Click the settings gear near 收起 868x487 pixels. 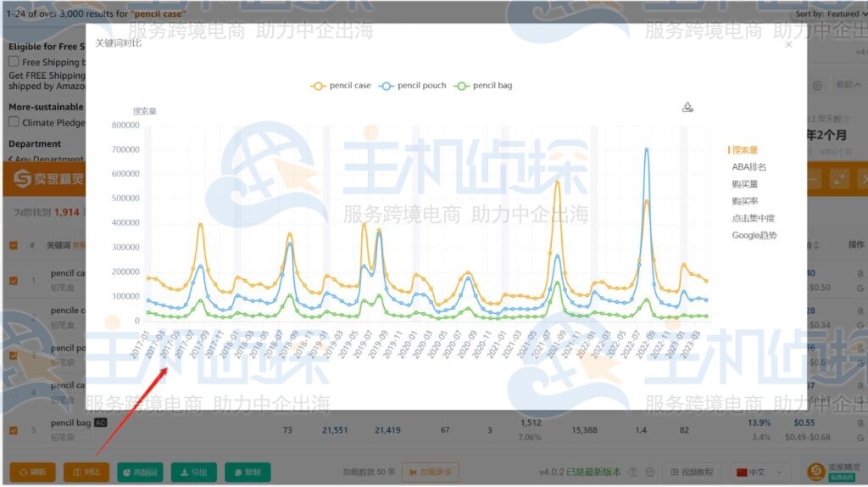(817, 86)
